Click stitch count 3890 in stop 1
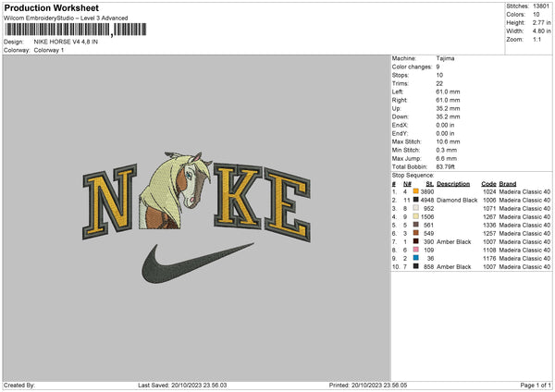Viewport: 555px width, 392px height. [427, 191]
